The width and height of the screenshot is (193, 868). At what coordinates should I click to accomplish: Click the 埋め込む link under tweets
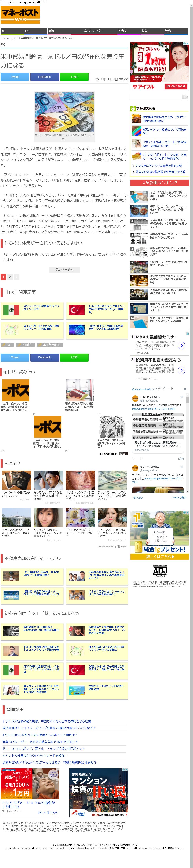[138, 498]
